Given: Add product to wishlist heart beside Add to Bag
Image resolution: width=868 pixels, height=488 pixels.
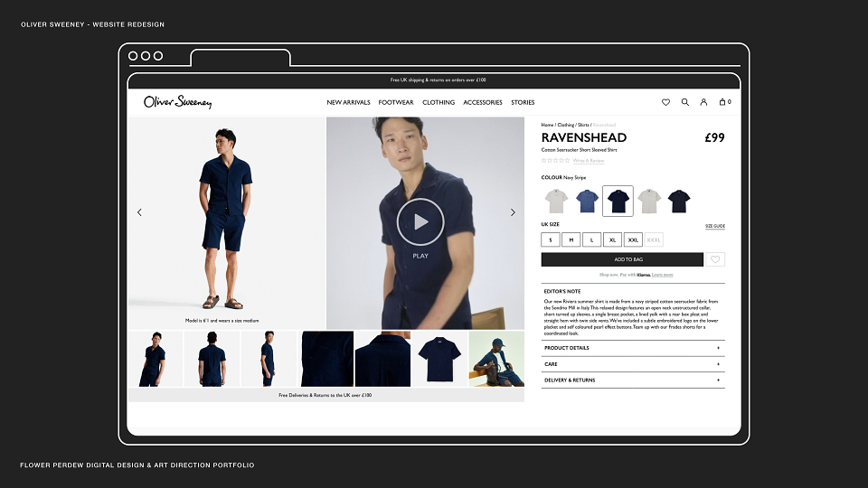Looking at the screenshot, I should point(715,259).
